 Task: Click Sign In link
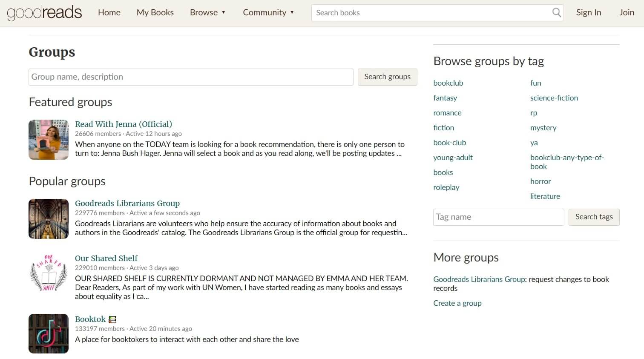[589, 13]
